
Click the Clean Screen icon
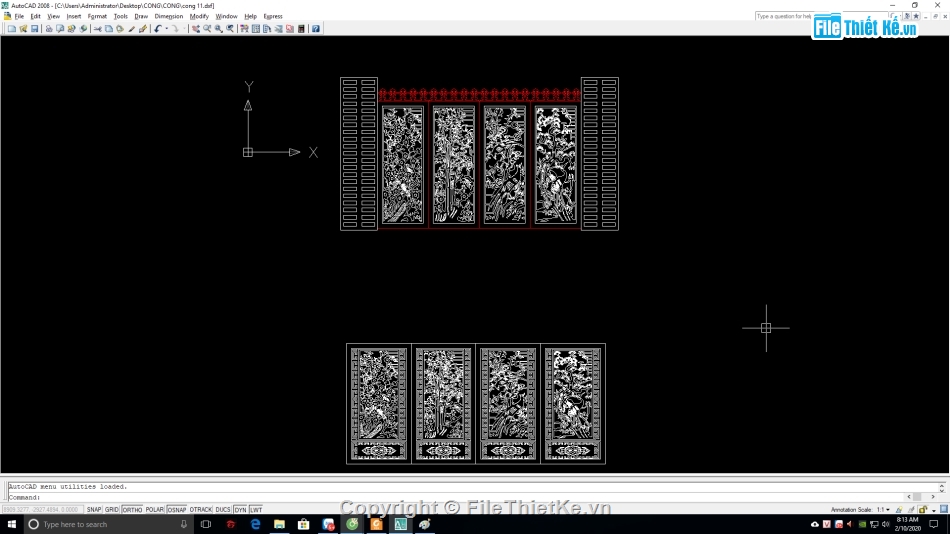(x=943, y=510)
